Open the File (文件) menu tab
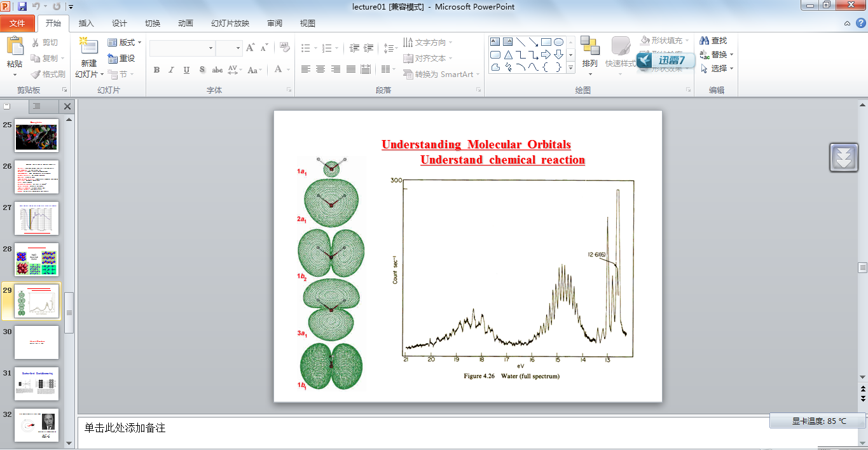868x450 pixels. (x=18, y=24)
